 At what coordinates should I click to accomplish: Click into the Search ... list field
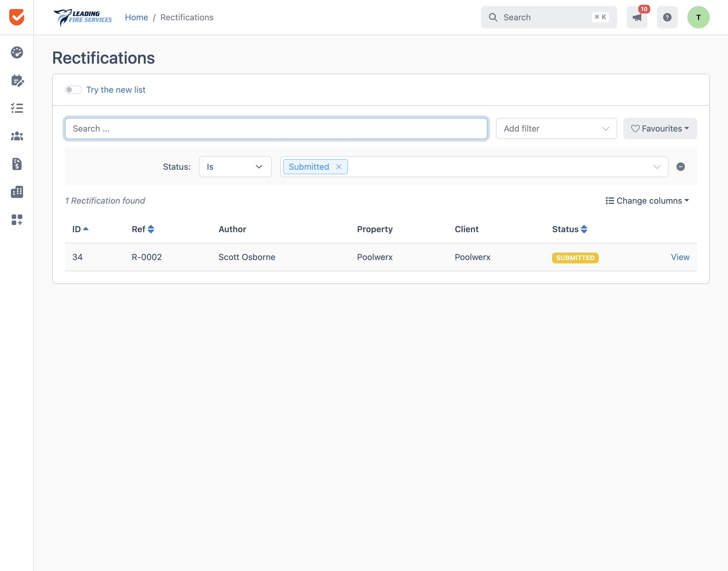(x=276, y=129)
